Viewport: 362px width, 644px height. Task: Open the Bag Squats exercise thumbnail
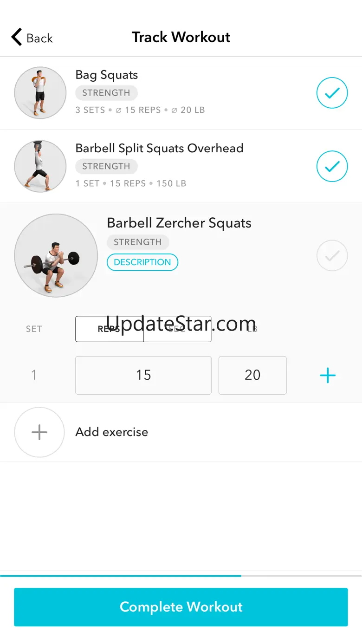pyautogui.click(x=40, y=93)
